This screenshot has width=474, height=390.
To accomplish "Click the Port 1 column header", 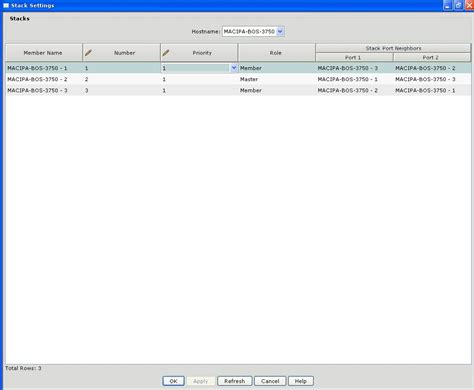I will (x=354, y=57).
